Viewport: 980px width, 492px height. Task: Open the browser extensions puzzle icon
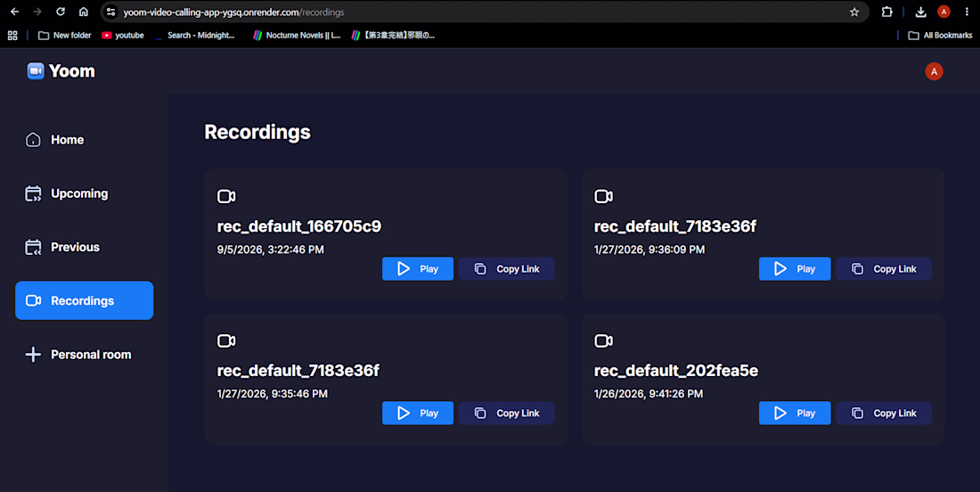(886, 12)
